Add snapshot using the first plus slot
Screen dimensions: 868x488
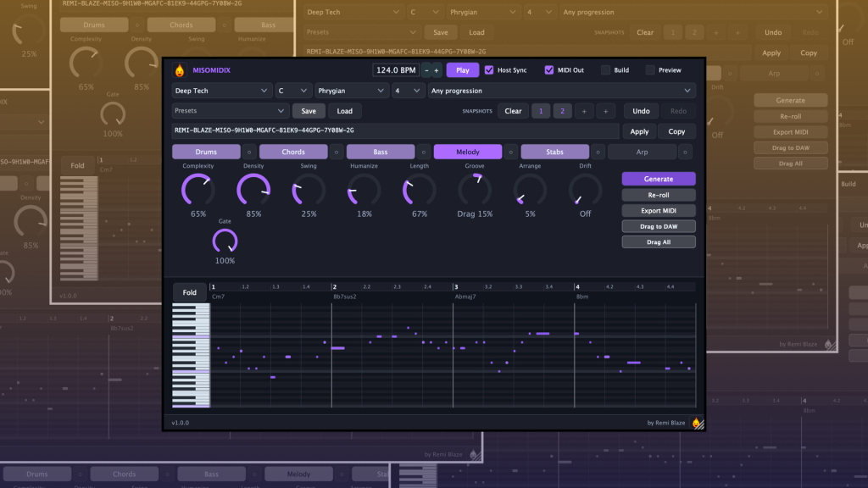(x=584, y=111)
